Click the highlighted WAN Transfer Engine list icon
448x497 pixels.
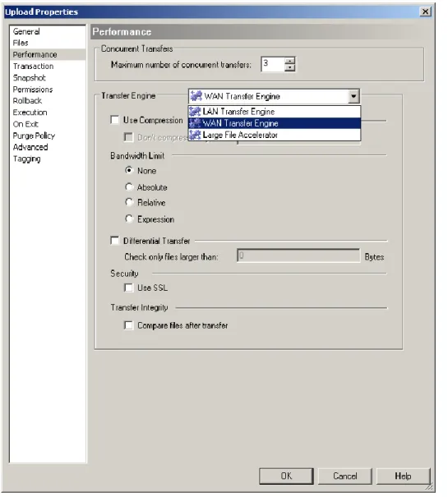point(195,123)
